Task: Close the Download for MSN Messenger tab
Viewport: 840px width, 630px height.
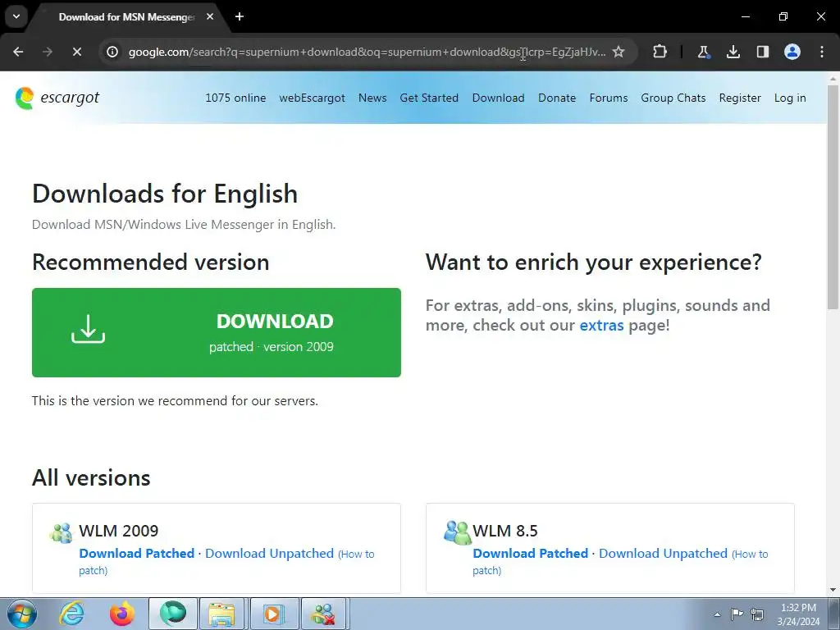Action: (210, 16)
